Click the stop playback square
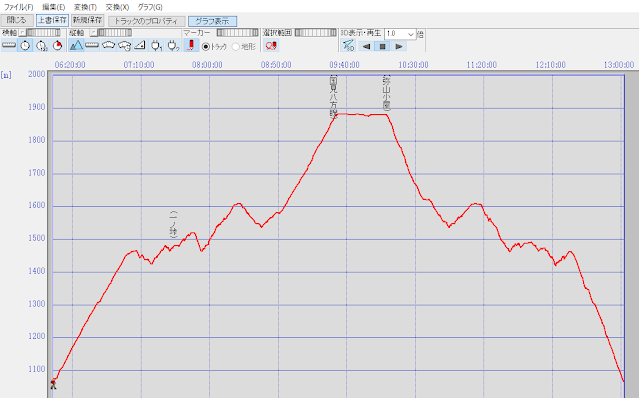The image size is (639, 398). (x=382, y=46)
